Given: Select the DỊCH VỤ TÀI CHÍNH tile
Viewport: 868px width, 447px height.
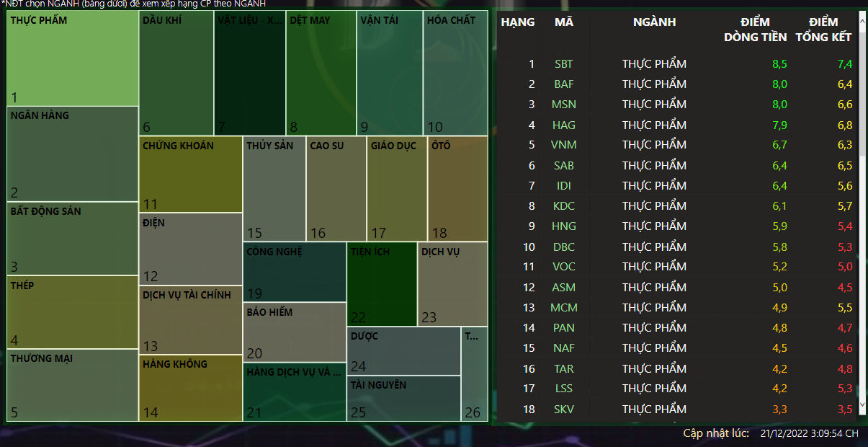Looking at the screenshot, I should (191, 319).
